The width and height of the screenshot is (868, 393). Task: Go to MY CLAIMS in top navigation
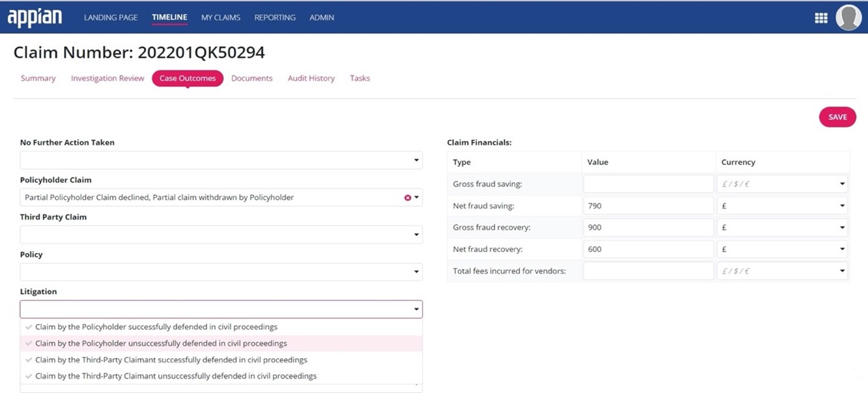click(221, 18)
